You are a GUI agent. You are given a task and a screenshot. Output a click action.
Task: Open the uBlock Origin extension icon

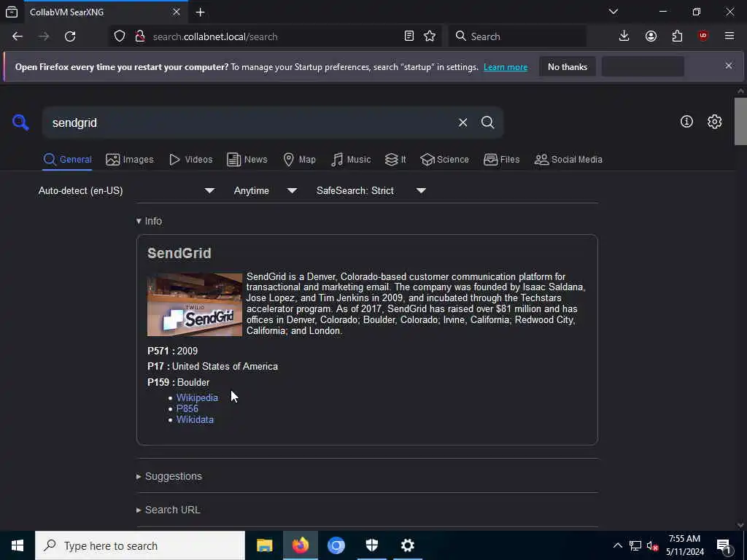click(x=703, y=36)
